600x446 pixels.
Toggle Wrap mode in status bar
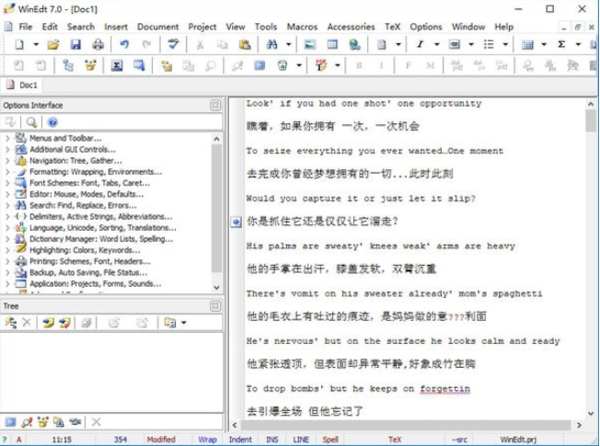point(207,439)
